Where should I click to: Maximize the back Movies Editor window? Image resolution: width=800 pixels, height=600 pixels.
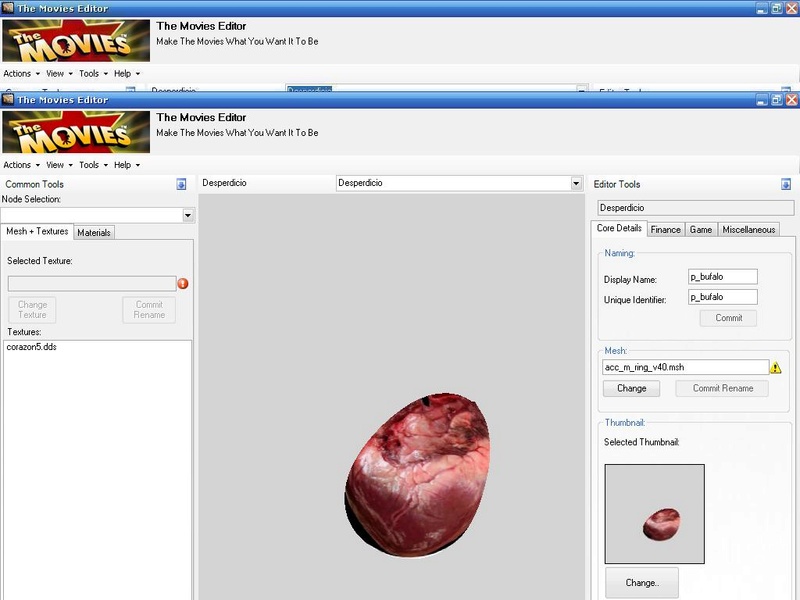[777, 8]
